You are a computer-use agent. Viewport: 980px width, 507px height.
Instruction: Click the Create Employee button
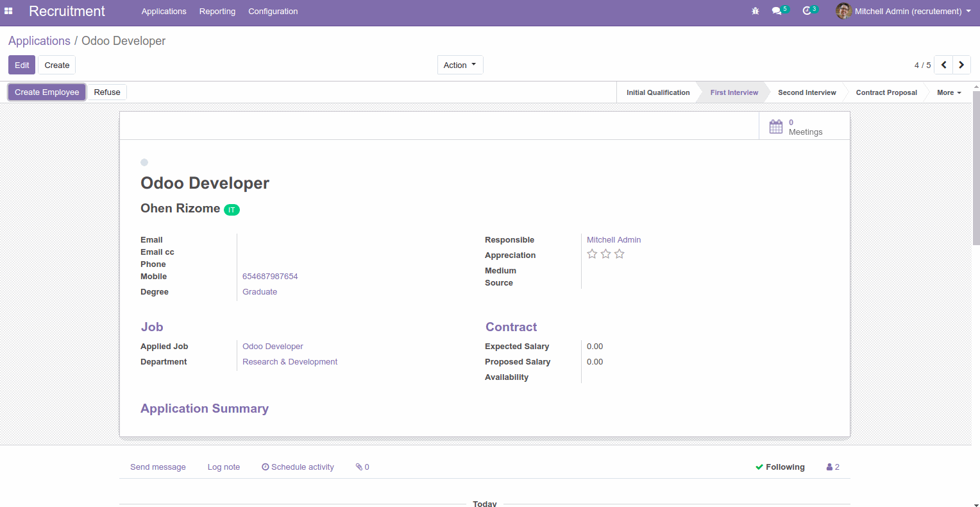(x=46, y=92)
